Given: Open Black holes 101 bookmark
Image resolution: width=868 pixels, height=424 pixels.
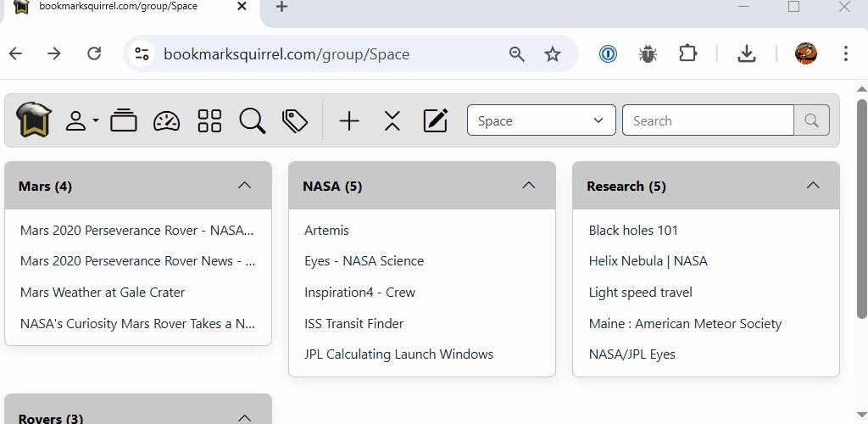Looking at the screenshot, I should 633,231.
